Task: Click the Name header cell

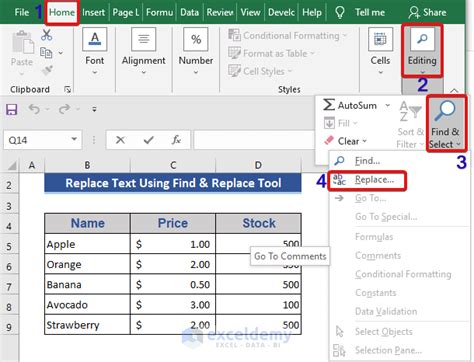Action: [87, 223]
